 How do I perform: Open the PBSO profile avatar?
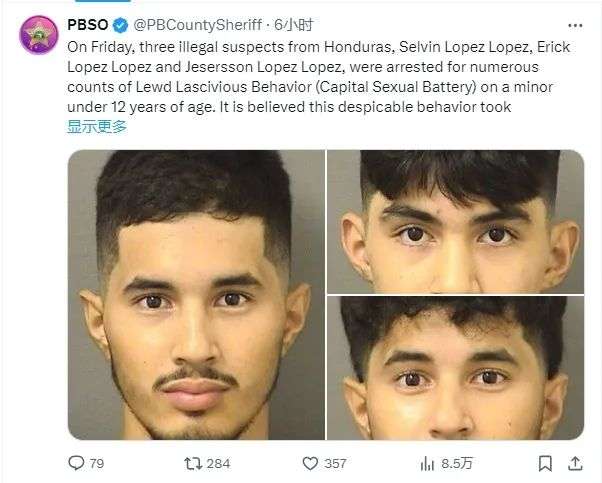(x=39, y=35)
